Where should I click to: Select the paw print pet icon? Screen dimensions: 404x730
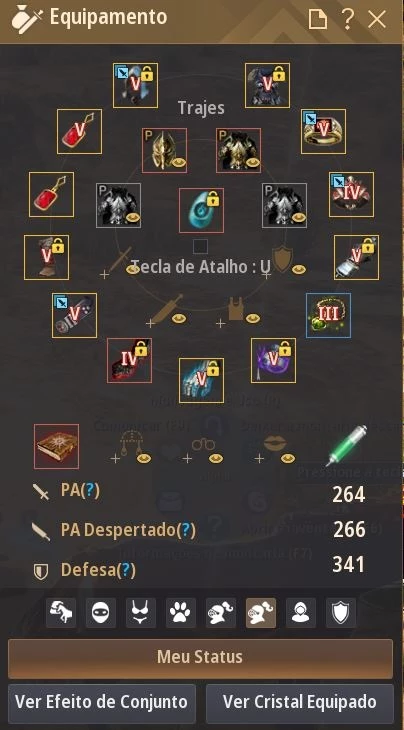(x=181, y=613)
